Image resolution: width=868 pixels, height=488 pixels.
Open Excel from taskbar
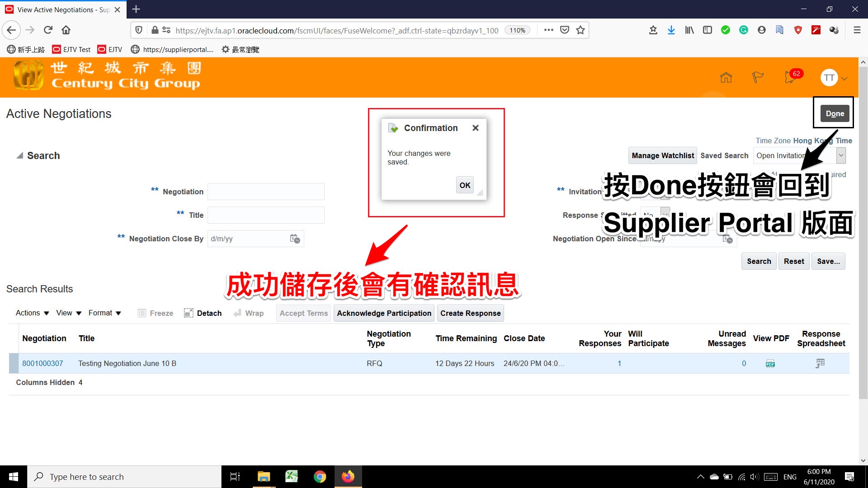coord(292,477)
